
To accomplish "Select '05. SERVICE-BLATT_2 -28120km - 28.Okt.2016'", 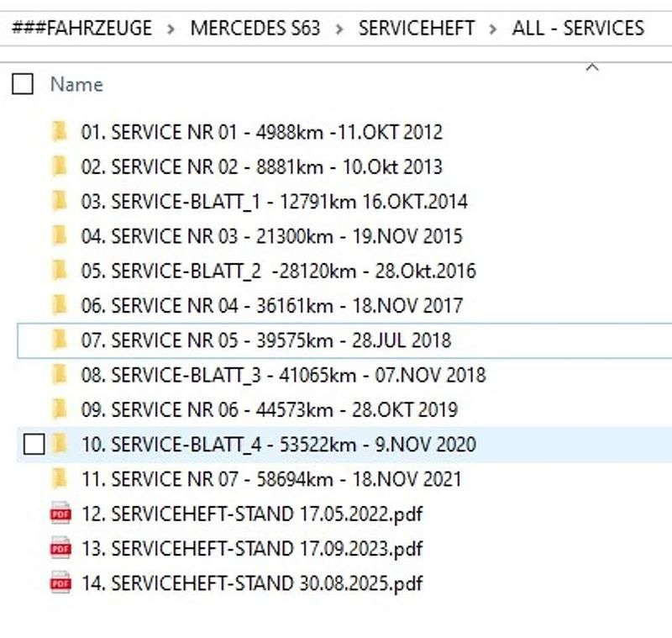I will click(279, 271).
